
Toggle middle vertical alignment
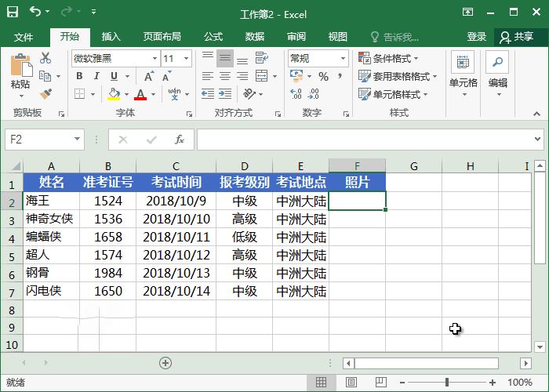tap(225, 58)
